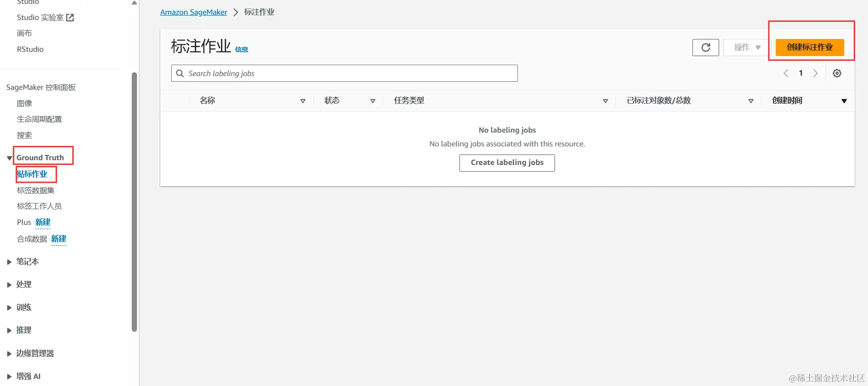Open Ground Truth Plus page
This screenshot has width=868, height=386.
pyautogui.click(x=24, y=222)
